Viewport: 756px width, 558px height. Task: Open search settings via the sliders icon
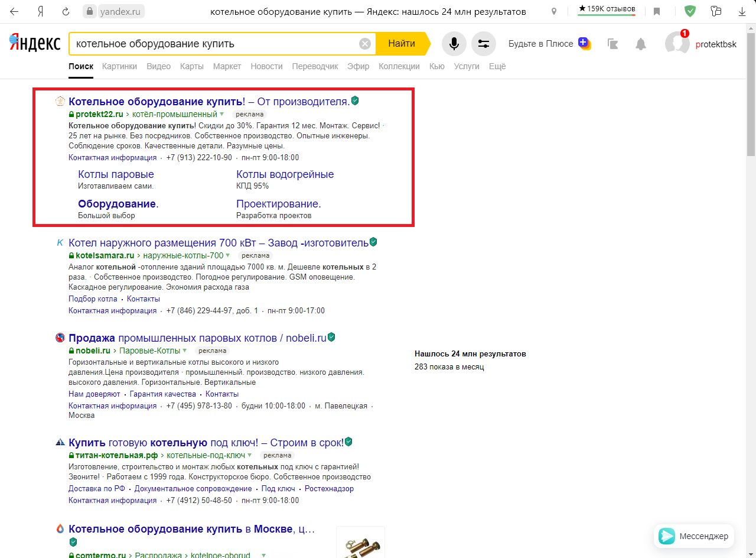tap(484, 43)
